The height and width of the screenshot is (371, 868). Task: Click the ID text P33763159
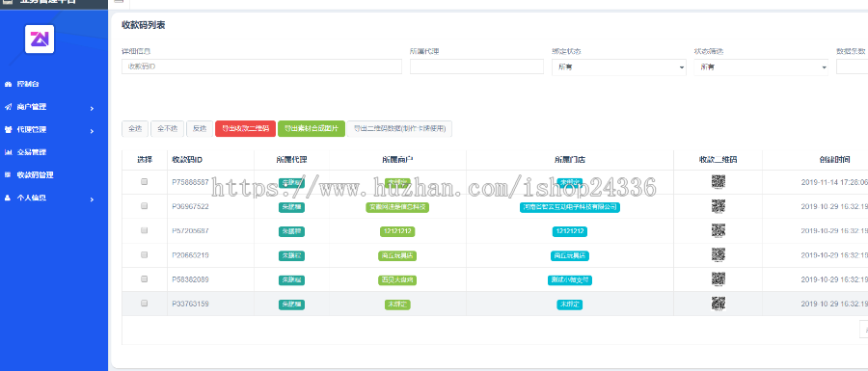tap(190, 304)
